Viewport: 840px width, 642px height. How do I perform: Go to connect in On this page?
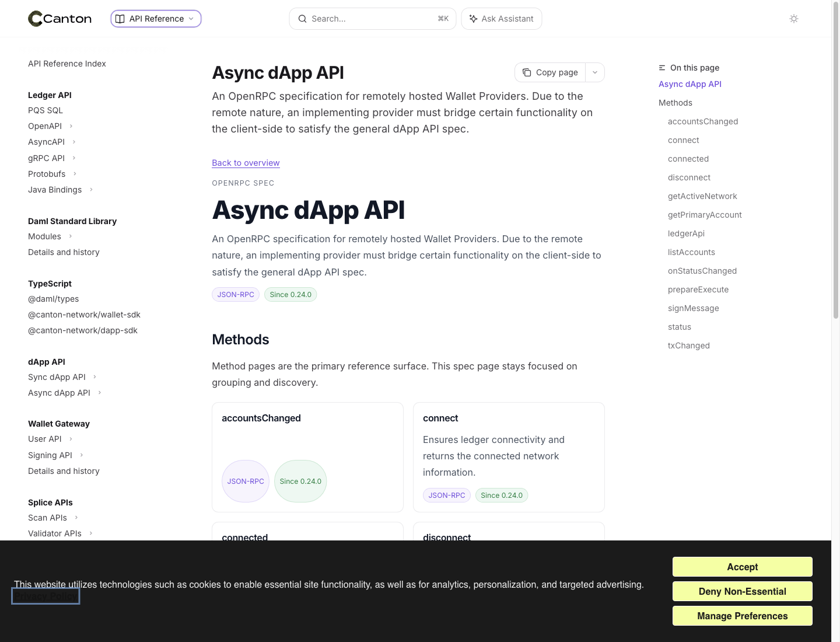coord(684,140)
